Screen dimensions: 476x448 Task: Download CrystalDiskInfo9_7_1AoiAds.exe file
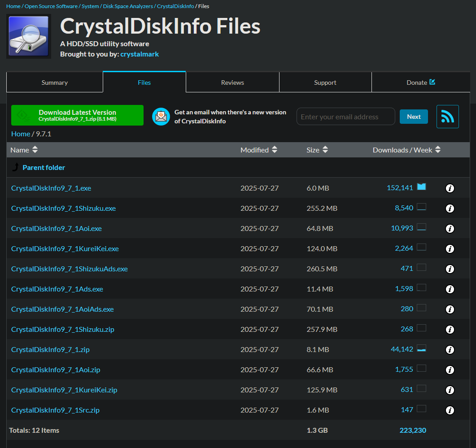pos(62,309)
